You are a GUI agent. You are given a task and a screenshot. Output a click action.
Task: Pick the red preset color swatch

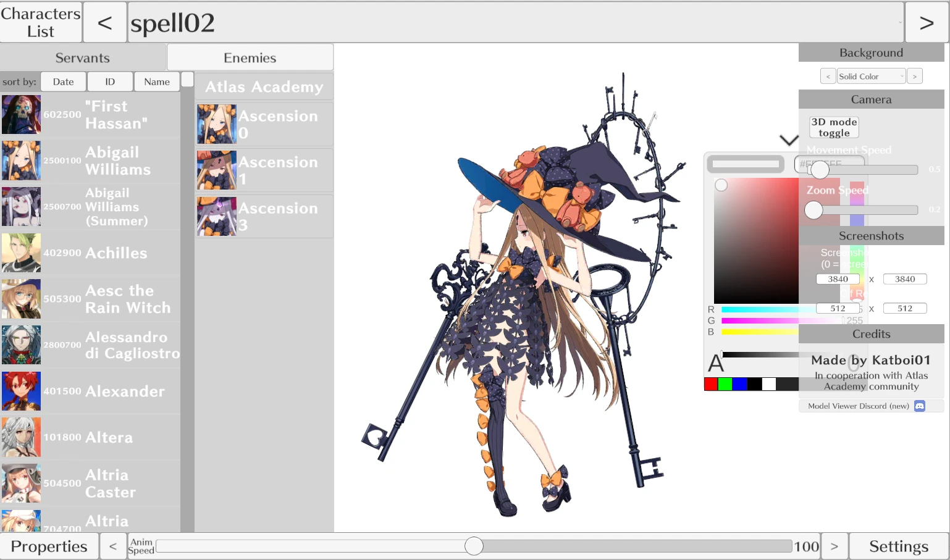711,384
